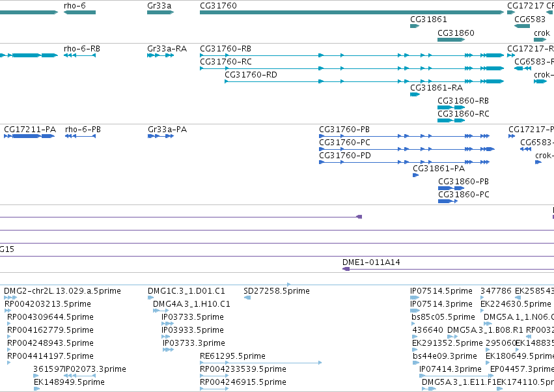The image size is (554, 392).
Task: Select transcript CG31861-RA
Action: [x=415, y=94]
